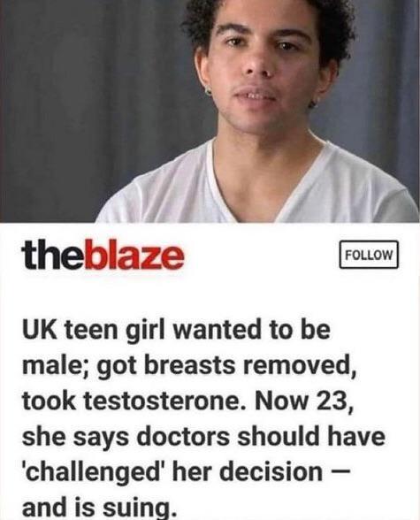420x520 pixels.
Task: Tap the black 'the' part of the logo
Action: click(x=53, y=257)
